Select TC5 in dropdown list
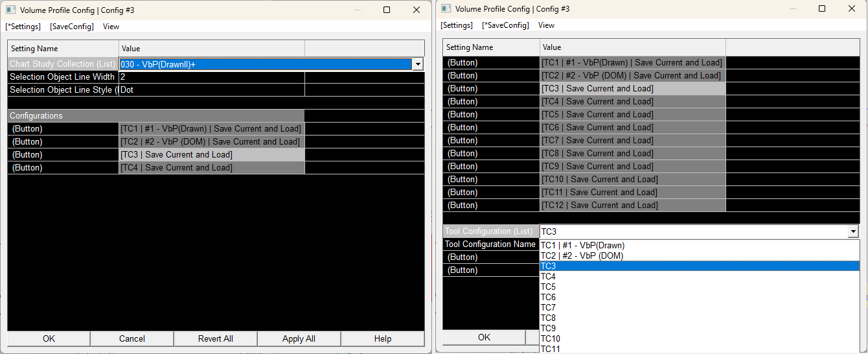This screenshot has width=868, height=354. coord(700,287)
